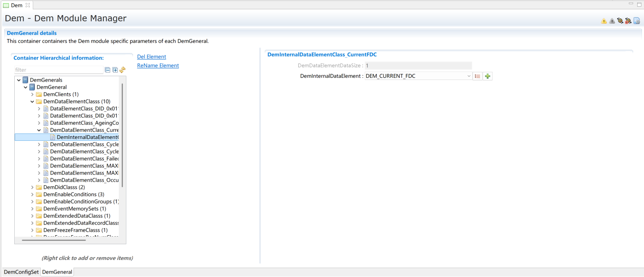The image size is (644, 277).
Task: Click the yellow warning triangle icon
Action: pyautogui.click(x=604, y=21)
